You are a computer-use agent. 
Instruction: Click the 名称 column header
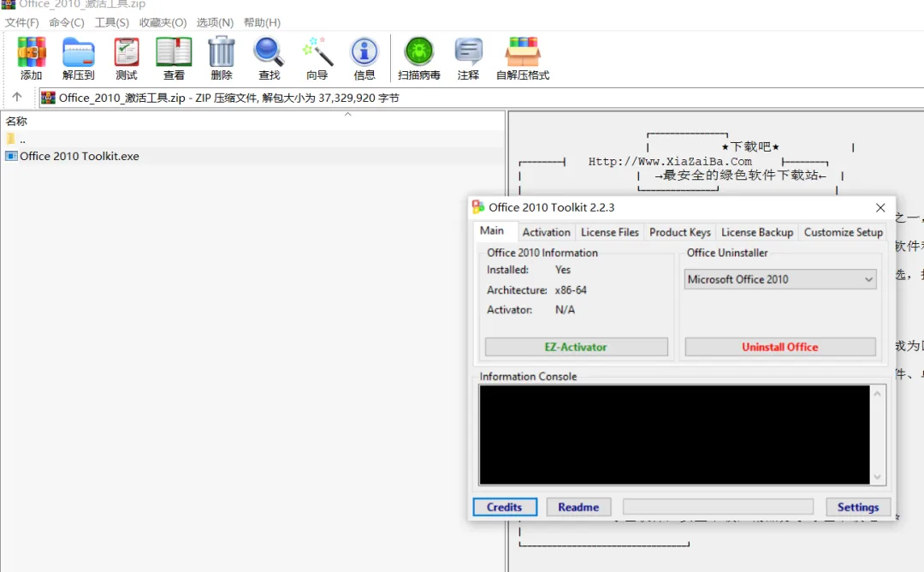pyautogui.click(x=16, y=121)
